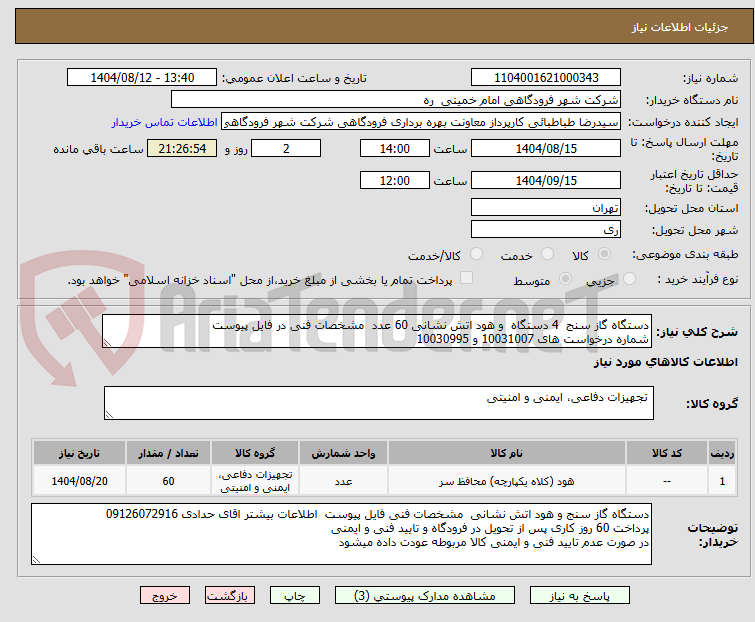The height and width of the screenshot is (622, 755).
Task: Click the نام کالا column header
Action: point(507,453)
